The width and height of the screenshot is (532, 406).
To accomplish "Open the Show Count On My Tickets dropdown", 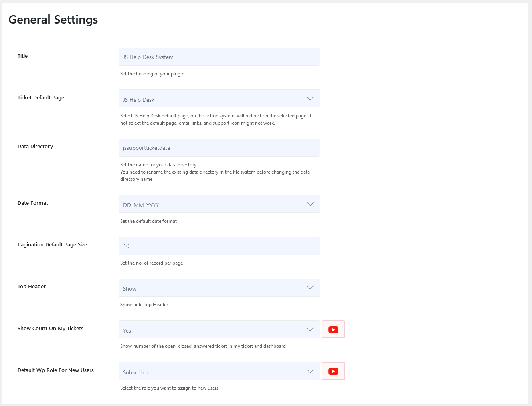I will pyautogui.click(x=219, y=329).
